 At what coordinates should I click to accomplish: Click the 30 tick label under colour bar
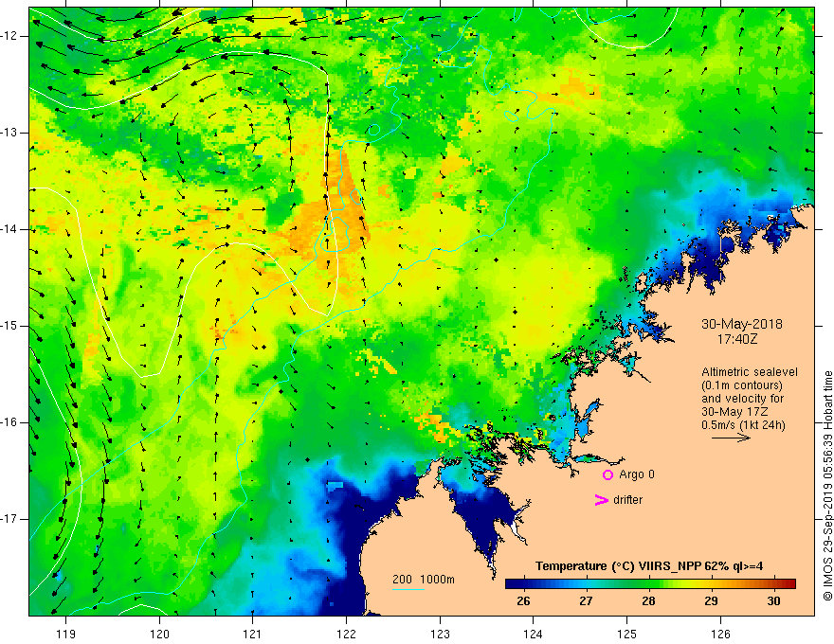click(774, 601)
